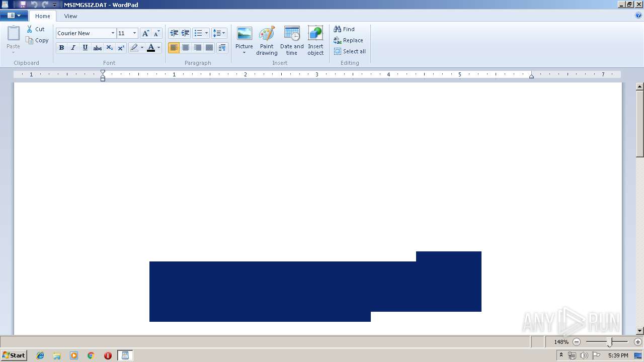Image resolution: width=644 pixels, height=362 pixels.
Task: Adjust the zoom slider handle
Action: [609, 342]
